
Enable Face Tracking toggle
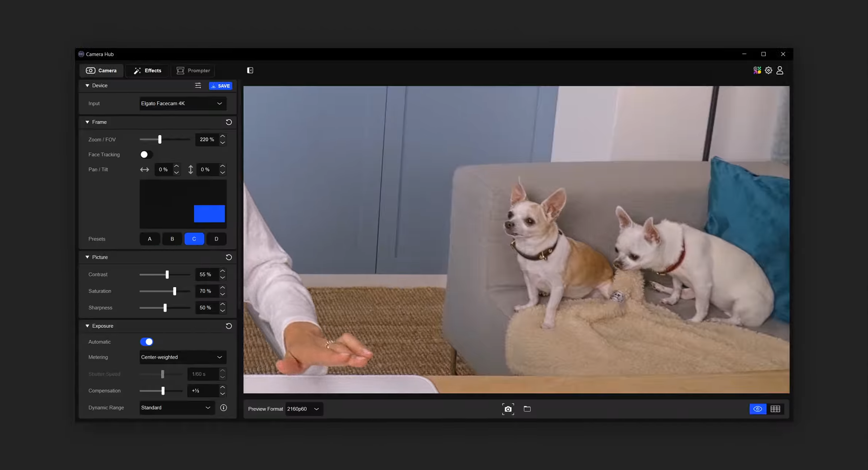[x=146, y=155]
